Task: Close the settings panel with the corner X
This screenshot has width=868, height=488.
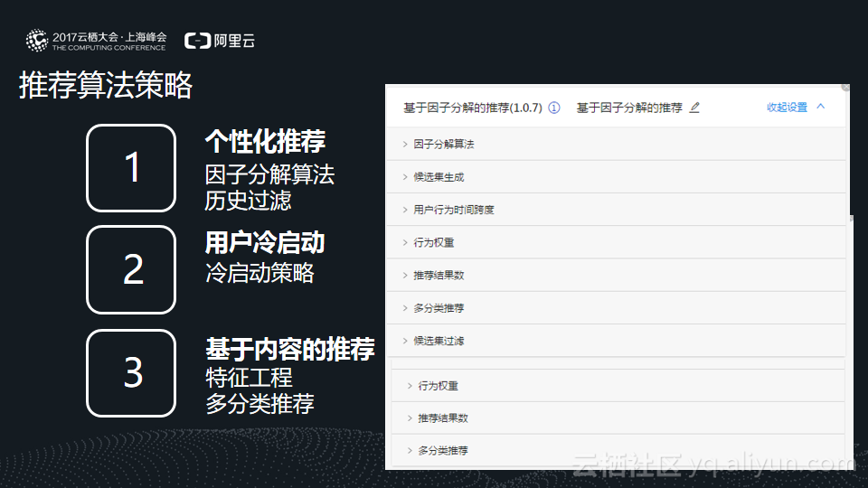Action: point(845,87)
